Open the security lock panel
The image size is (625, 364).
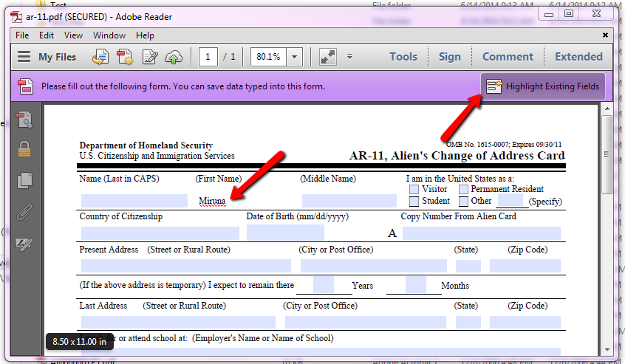[x=25, y=149]
